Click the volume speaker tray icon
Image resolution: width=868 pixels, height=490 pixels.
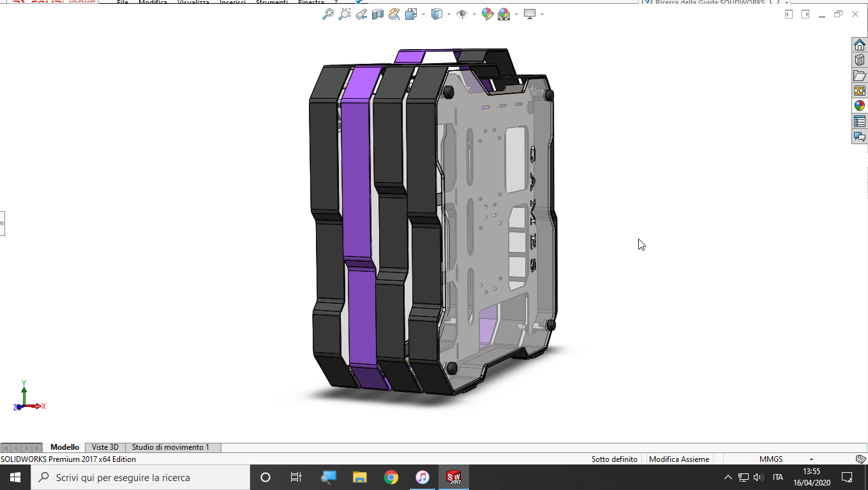click(759, 477)
